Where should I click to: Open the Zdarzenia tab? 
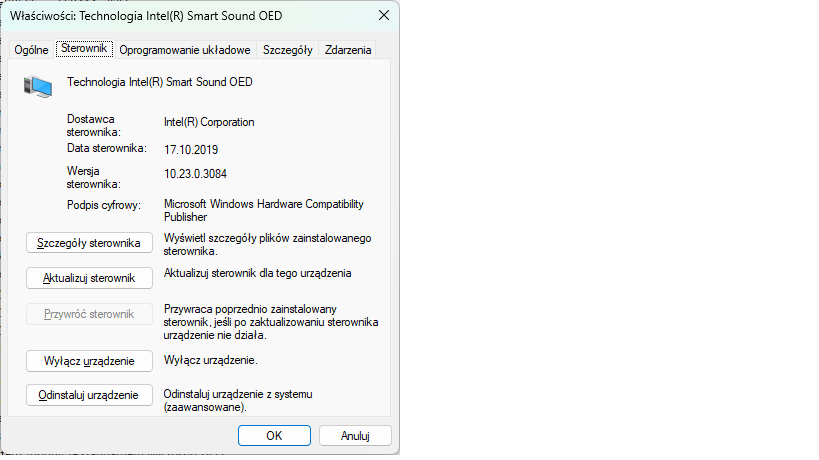(348, 50)
